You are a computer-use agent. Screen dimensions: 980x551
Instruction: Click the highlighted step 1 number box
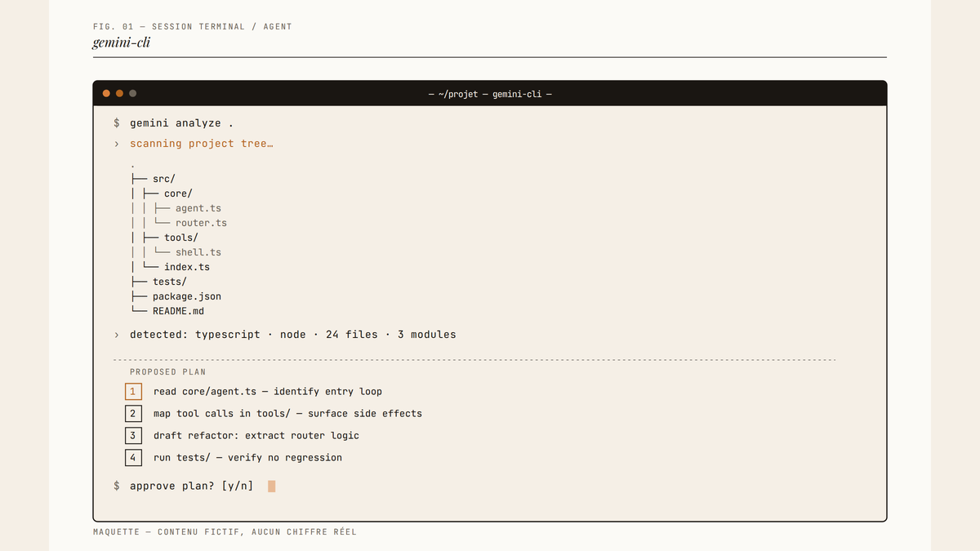tap(133, 391)
